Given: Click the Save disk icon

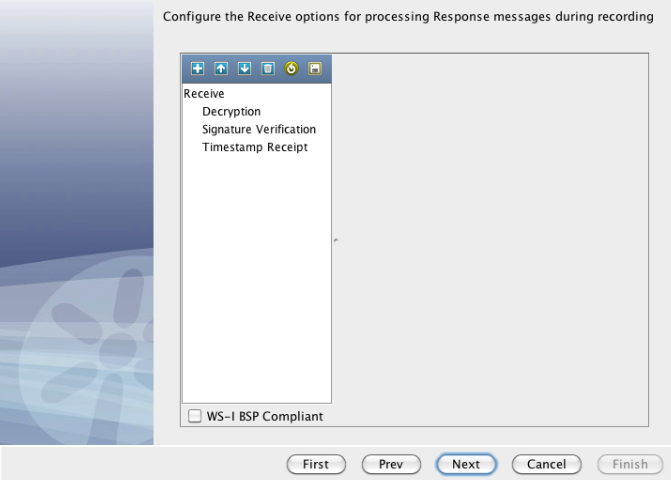Looking at the screenshot, I should click(315, 68).
